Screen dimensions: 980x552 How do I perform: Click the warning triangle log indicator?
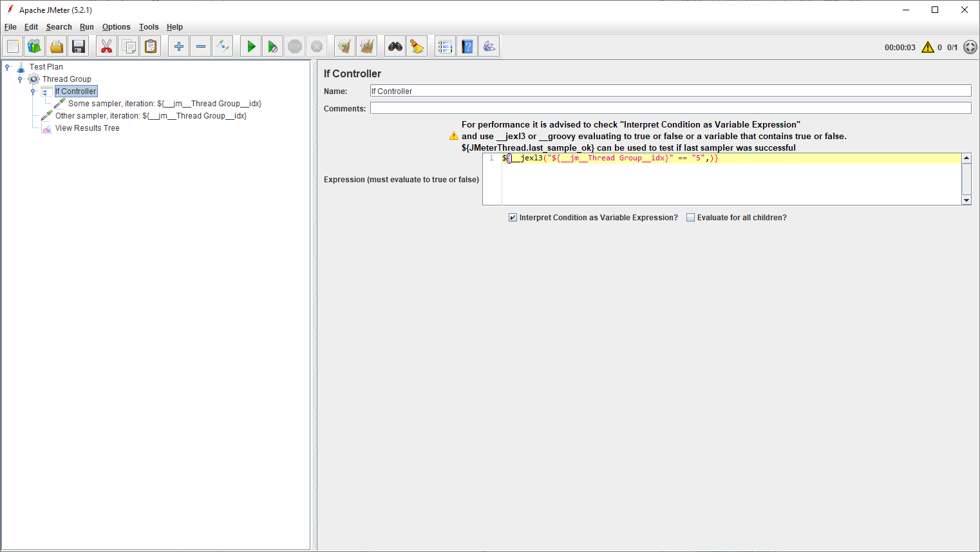(x=928, y=47)
